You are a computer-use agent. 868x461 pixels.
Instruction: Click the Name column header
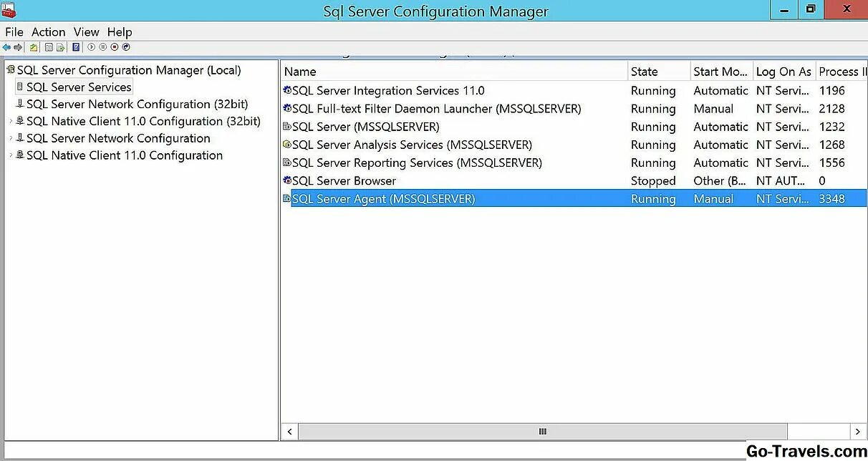pos(300,72)
